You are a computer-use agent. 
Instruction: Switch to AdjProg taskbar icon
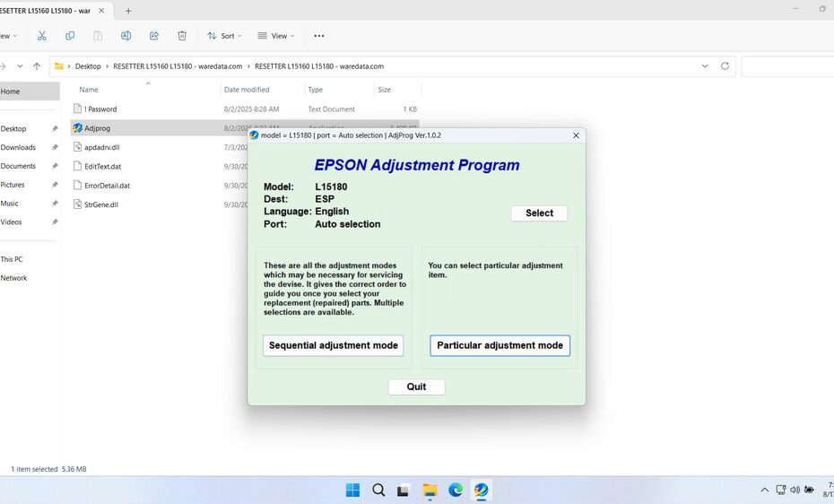coord(482,490)
